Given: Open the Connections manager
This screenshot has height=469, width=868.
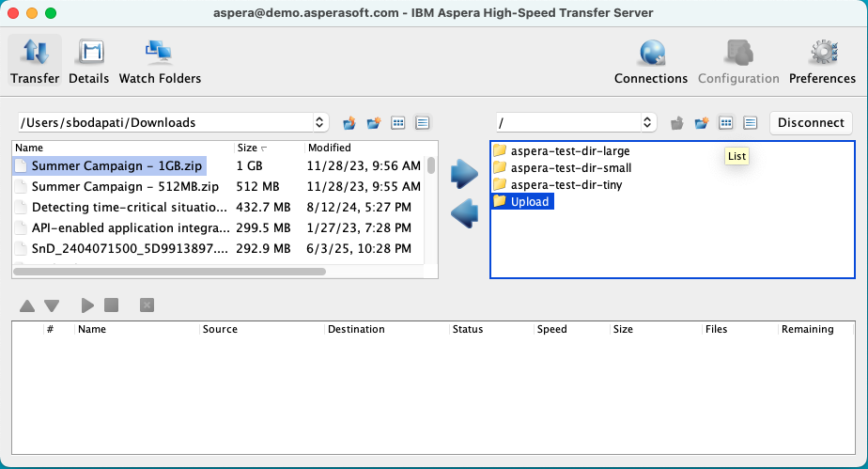Looking at the screenshot, I should point(651,61).
